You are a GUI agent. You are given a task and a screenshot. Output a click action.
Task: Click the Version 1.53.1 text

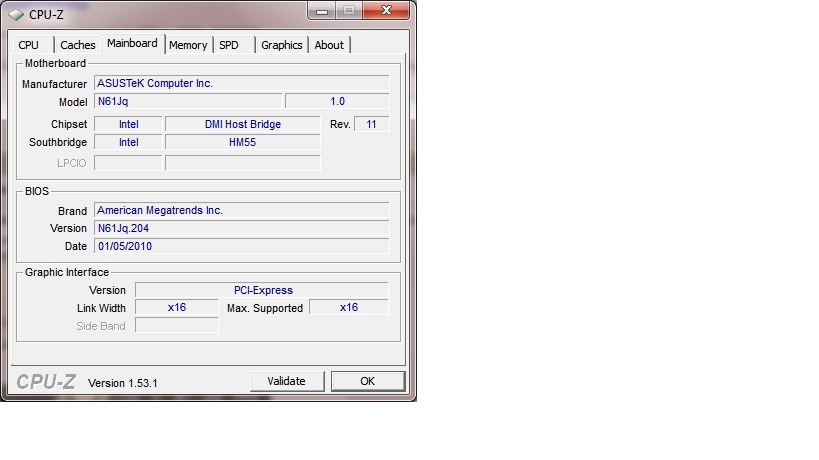[123, 383]
